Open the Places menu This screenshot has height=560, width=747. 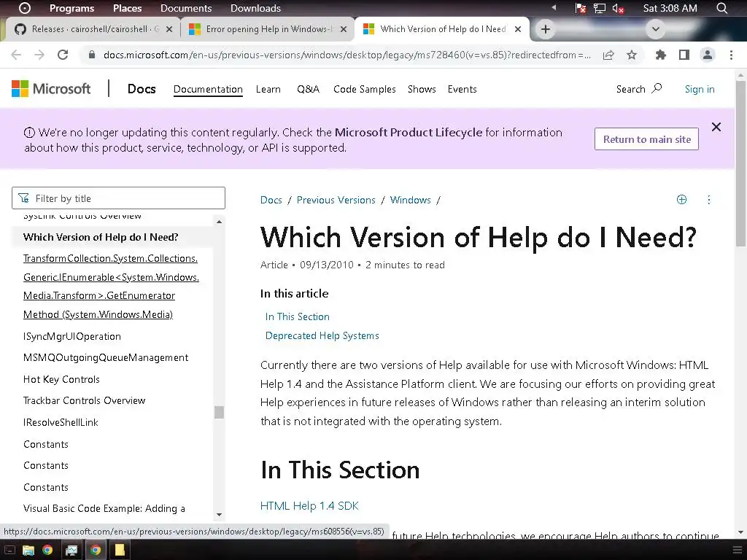127,8
